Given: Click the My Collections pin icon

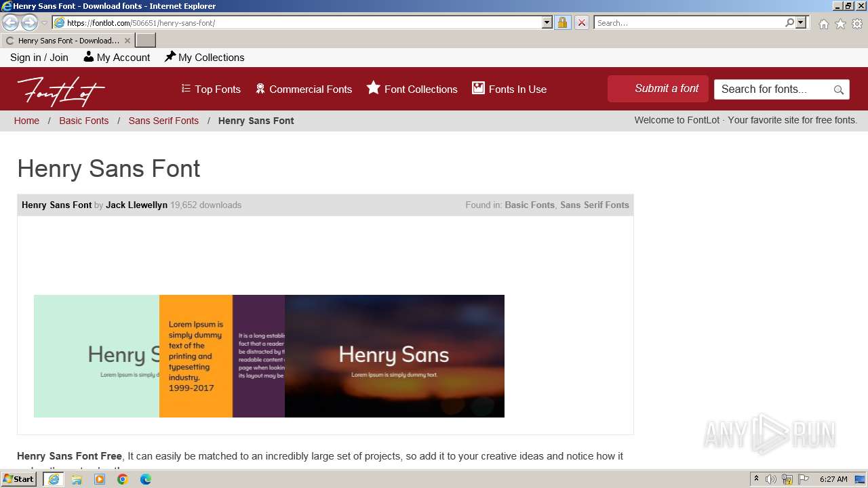Looking at the screenshot, I should click(170, 57).
